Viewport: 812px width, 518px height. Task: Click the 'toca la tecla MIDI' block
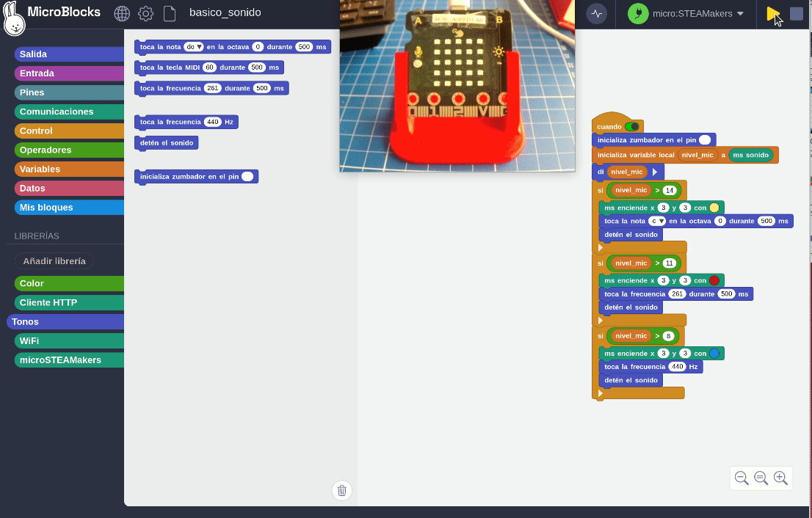(209, 68)
